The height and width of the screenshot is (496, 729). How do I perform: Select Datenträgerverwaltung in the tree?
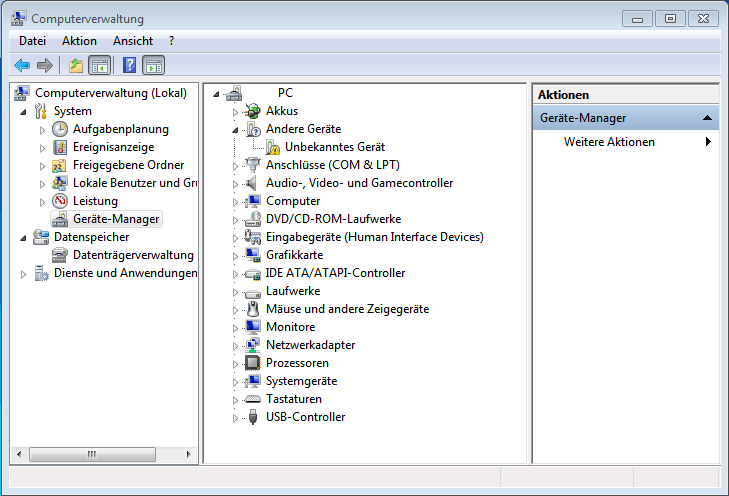(132, 255)
